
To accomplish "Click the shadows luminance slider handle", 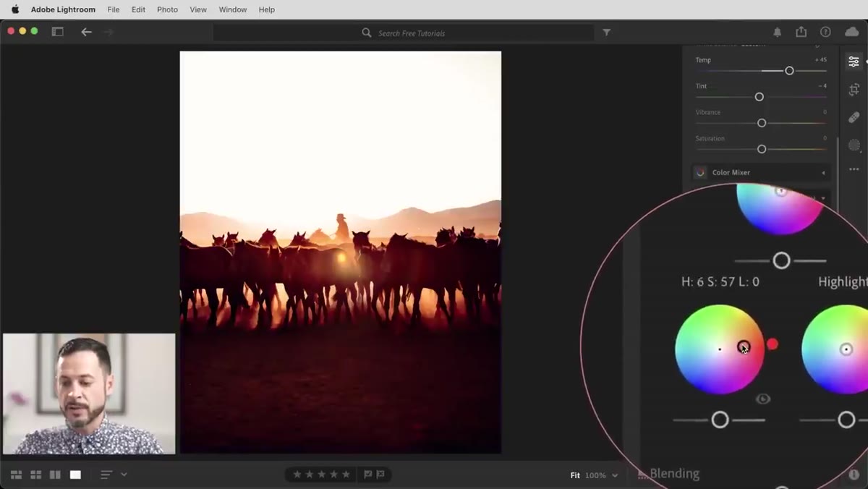I will (720, 420).
